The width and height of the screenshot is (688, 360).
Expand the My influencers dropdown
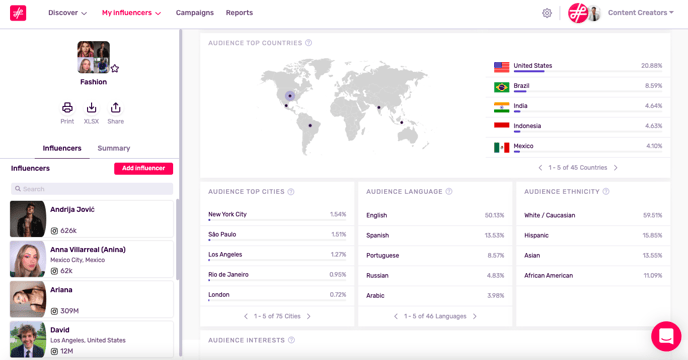point(131,13)
